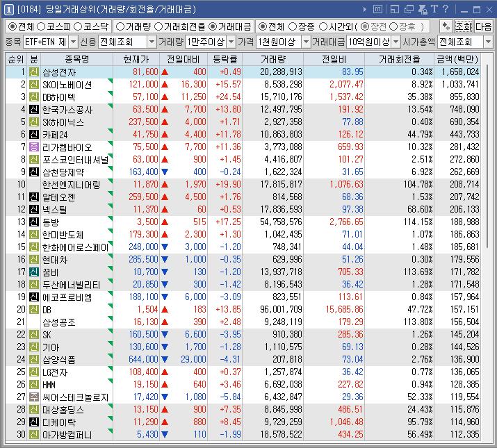Click the grey 주 badge in 씨어스테크놀로지 row

point(34,397)
